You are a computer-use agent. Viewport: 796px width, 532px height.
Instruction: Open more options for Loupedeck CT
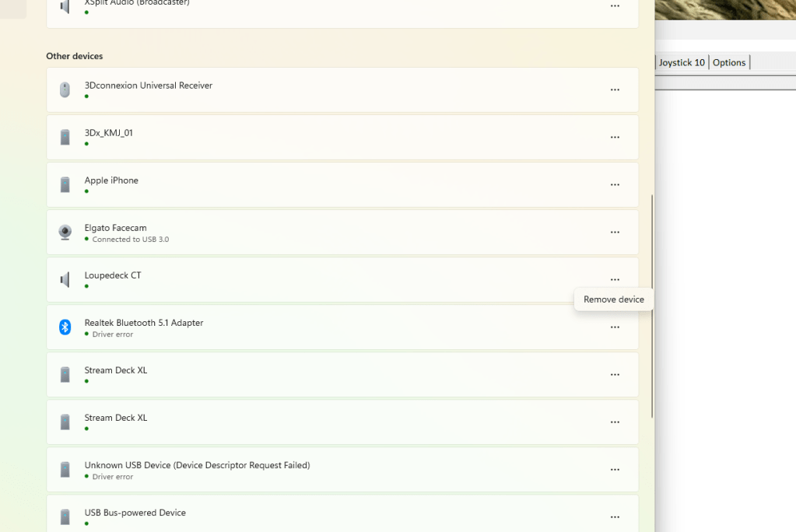coord(615,280)
